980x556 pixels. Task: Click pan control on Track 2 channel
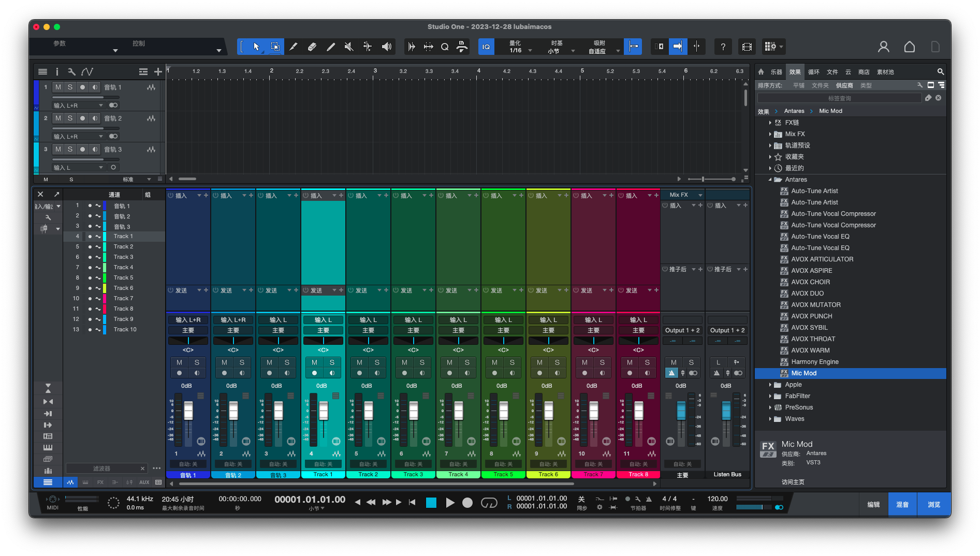point(368,340)
